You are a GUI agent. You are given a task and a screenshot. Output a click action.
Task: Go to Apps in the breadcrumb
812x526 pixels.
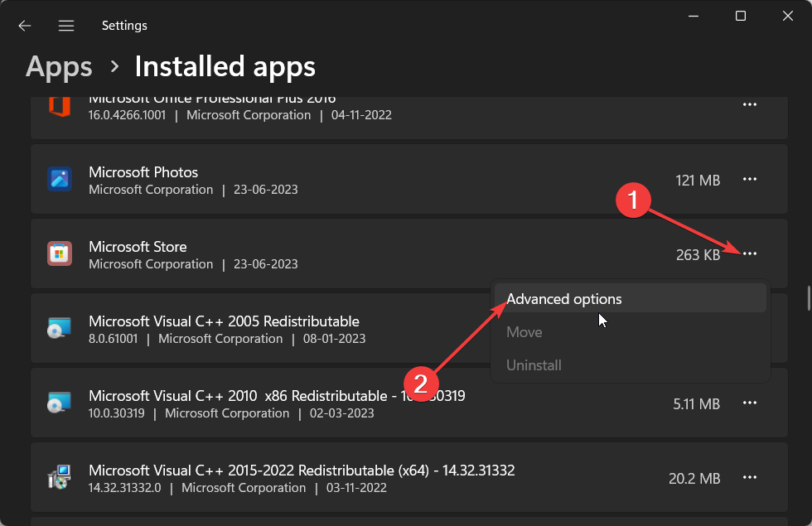click(x=57, y=66)
